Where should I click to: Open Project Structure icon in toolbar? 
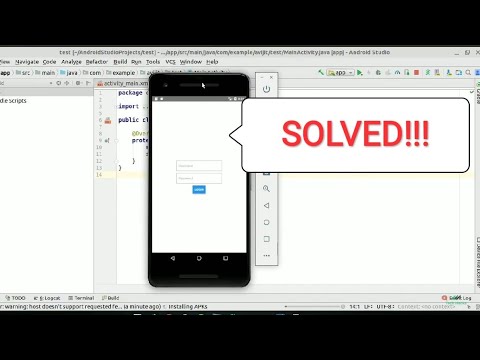tap(459, 72)
